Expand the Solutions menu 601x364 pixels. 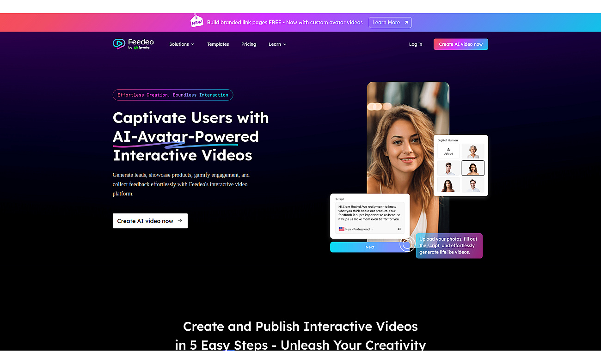181,44
